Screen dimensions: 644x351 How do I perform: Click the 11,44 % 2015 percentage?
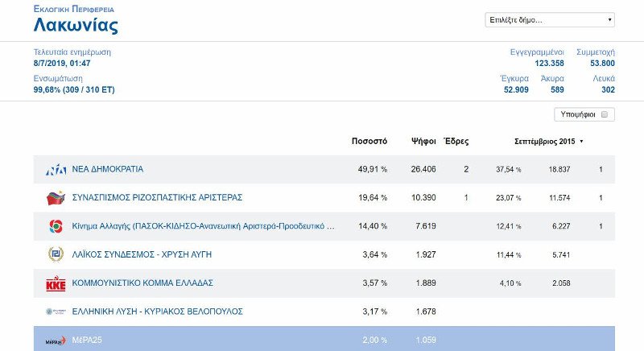[509, 254]
